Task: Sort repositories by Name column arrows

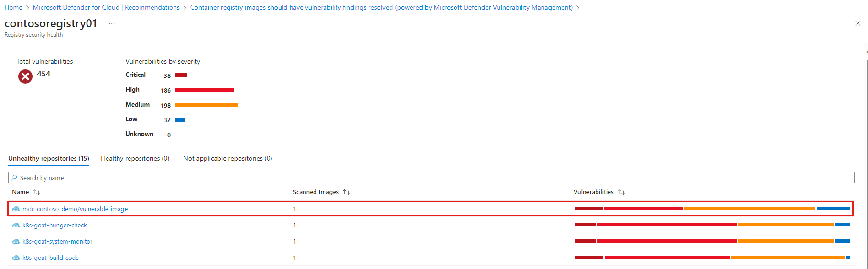Action: (x=36, y=192)
